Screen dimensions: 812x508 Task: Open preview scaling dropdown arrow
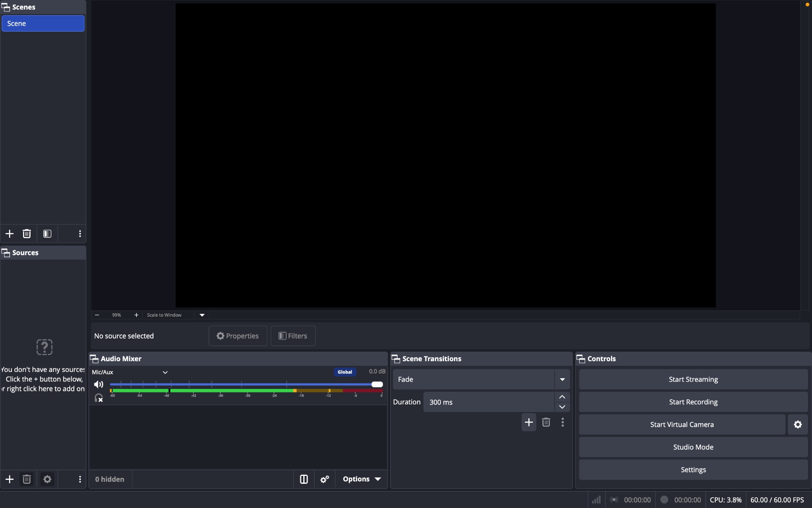(x=202, y=315)
